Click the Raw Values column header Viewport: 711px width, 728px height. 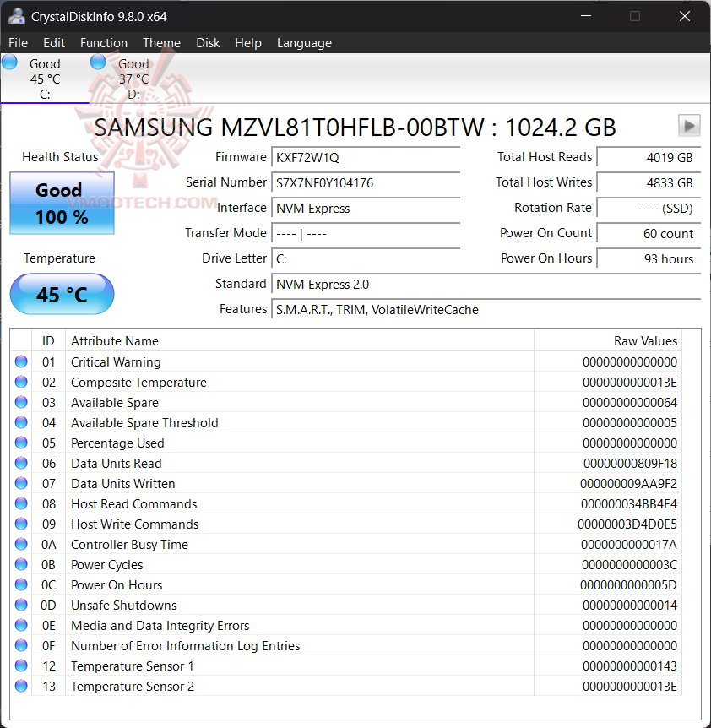point(609,341)
